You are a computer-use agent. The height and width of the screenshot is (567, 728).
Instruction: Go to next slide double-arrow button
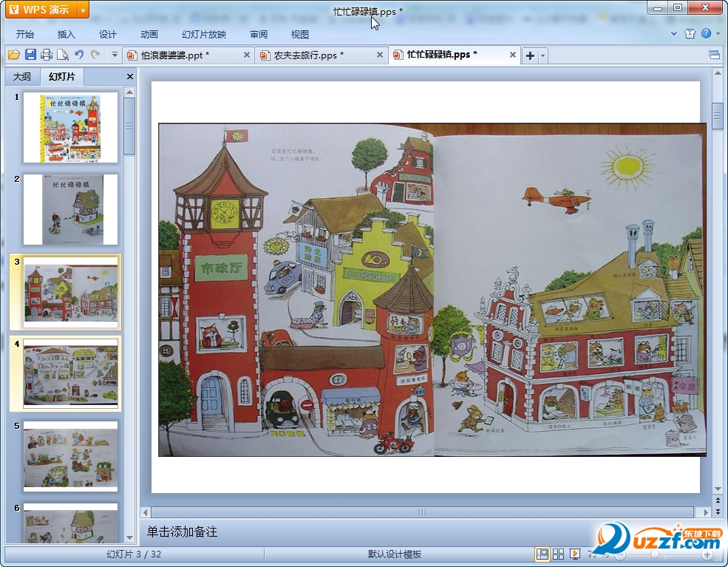click(x=718, y=512)
